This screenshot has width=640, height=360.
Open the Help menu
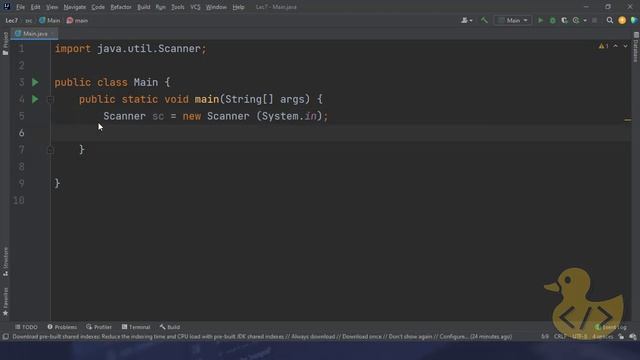pos(238,7)
